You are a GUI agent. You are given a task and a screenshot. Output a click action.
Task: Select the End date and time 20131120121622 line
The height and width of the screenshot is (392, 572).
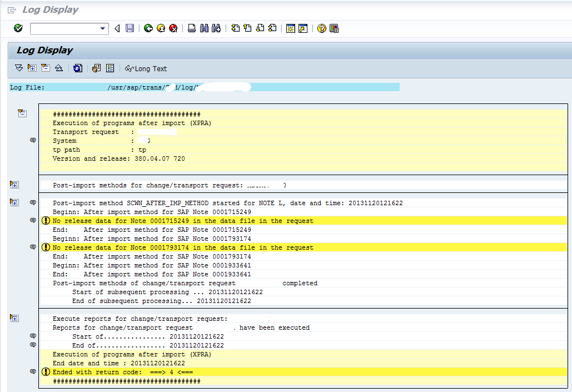point(304,363)
